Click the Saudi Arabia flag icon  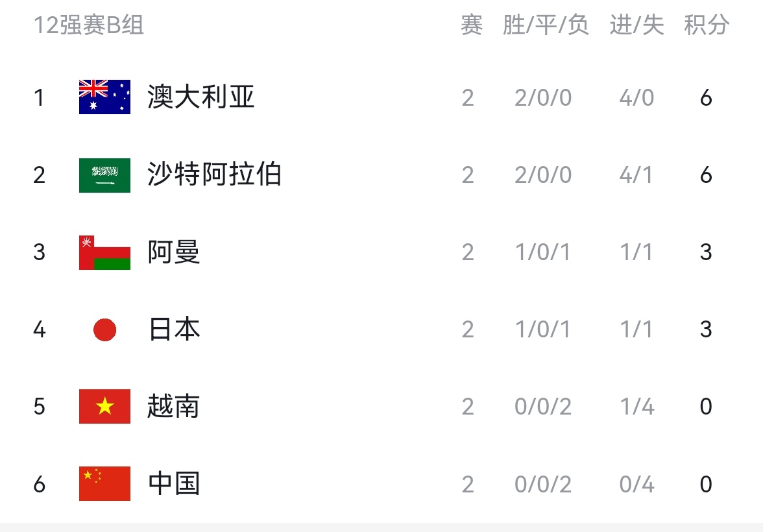coord(104,175)
